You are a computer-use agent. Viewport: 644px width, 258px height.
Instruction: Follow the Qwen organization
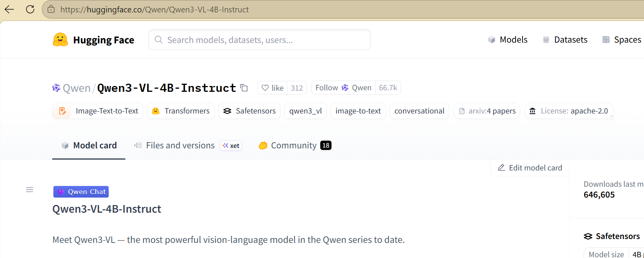(343, 88)
